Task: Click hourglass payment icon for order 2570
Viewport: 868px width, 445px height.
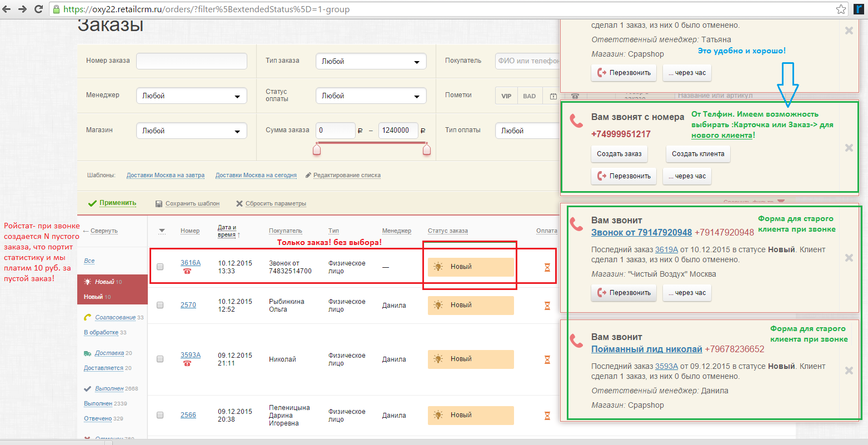Action: coord(547,305)
